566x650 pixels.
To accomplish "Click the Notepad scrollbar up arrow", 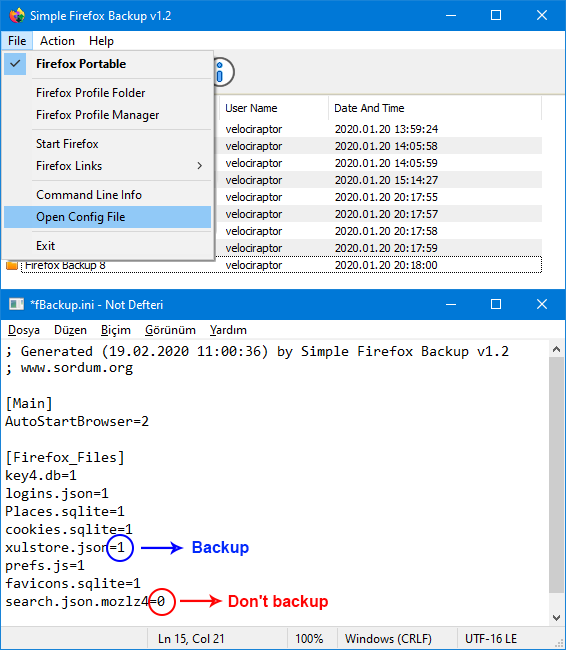I will (556, 349).
